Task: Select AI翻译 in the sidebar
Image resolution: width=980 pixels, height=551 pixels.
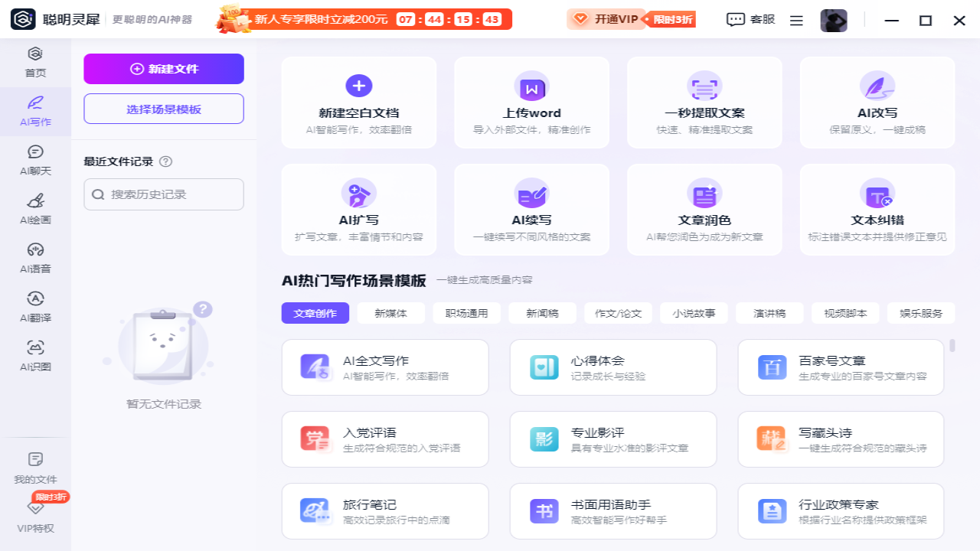Action: (35, 305)
